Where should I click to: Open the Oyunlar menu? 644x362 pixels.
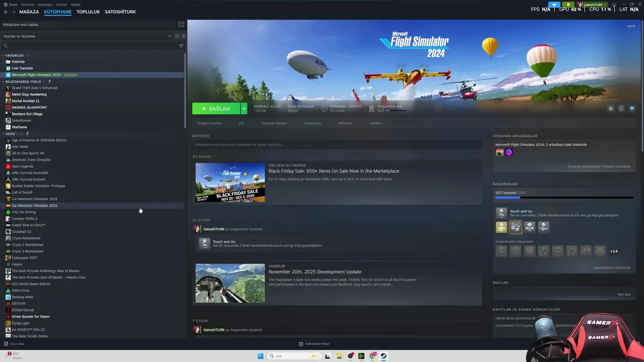click(x=61, y=5)
